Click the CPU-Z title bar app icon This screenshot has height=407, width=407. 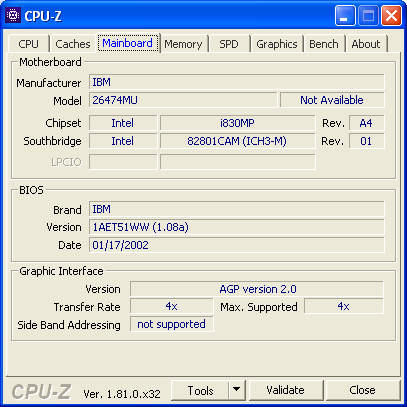point(13,15)
